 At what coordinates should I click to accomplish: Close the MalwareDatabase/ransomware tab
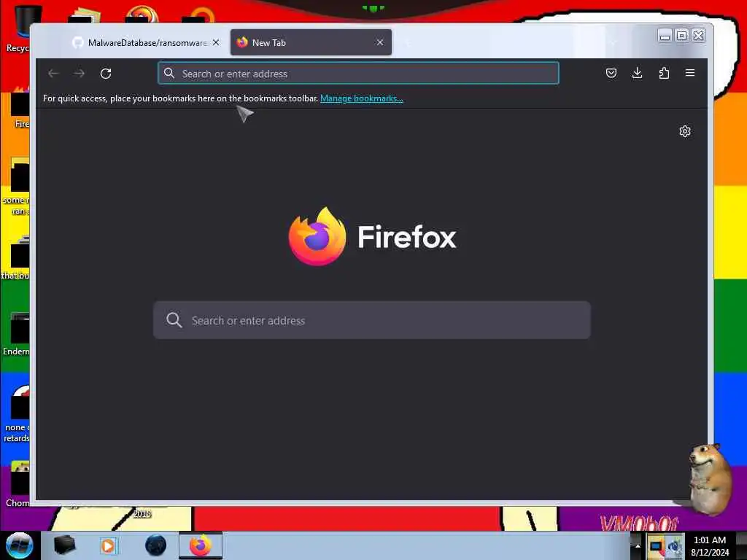click(x=216, y=42)
